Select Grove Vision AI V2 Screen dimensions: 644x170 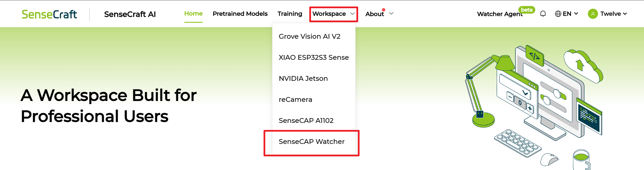coord(310,36)
